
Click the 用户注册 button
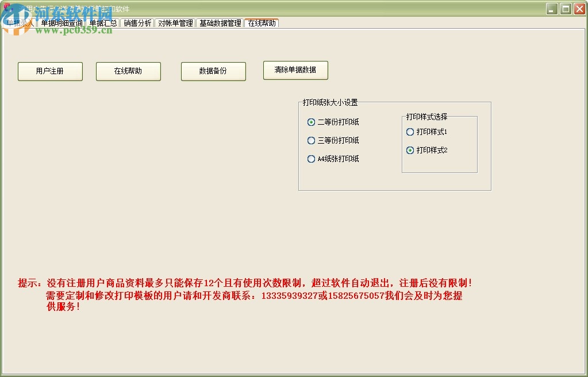(x=50, y=71)
